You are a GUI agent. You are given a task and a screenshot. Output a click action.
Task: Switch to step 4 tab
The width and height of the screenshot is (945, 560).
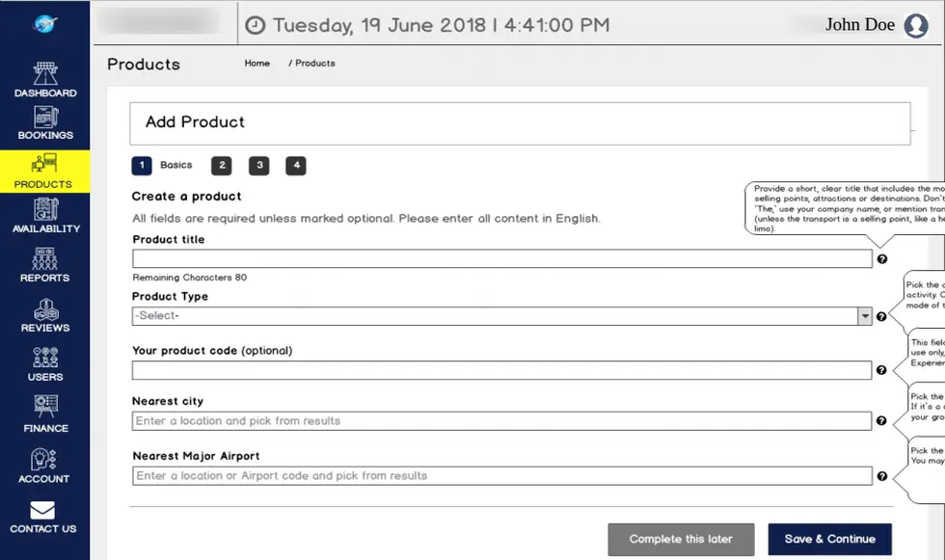(296, 166)
